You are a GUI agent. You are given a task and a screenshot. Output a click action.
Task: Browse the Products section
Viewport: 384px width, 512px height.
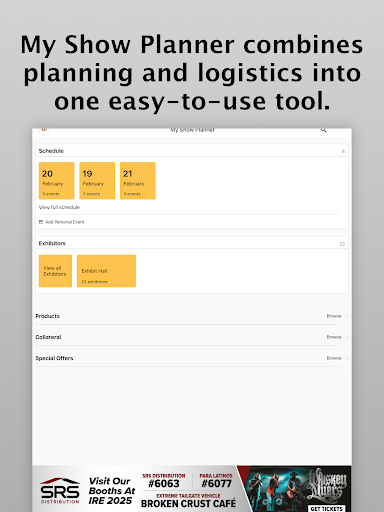tap(334, 316)
